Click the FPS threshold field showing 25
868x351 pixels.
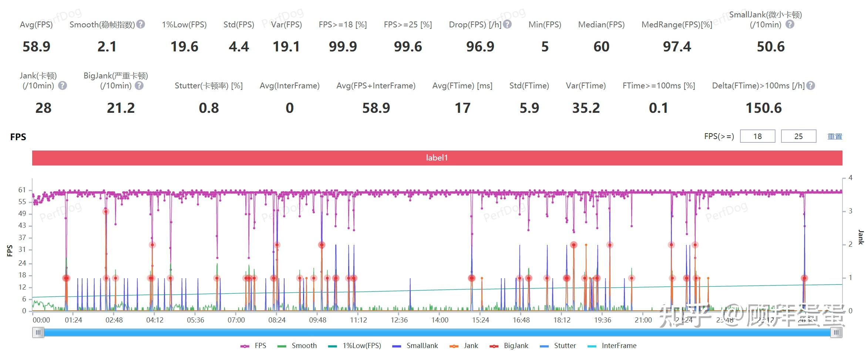click(798, 136)
